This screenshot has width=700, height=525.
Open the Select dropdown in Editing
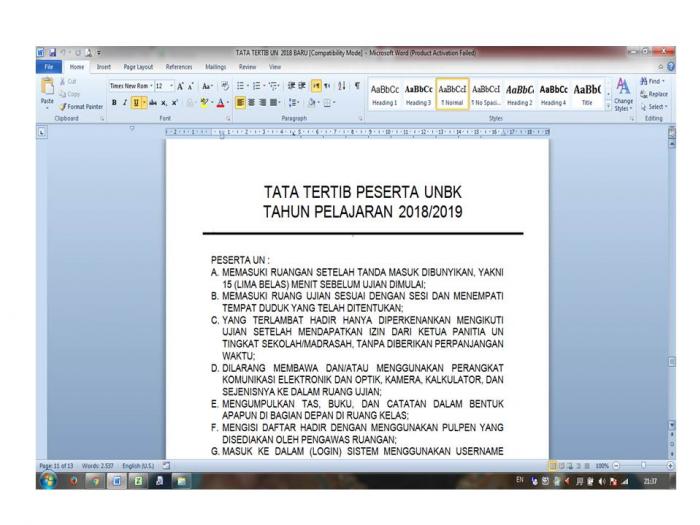[x=654, y=107]
